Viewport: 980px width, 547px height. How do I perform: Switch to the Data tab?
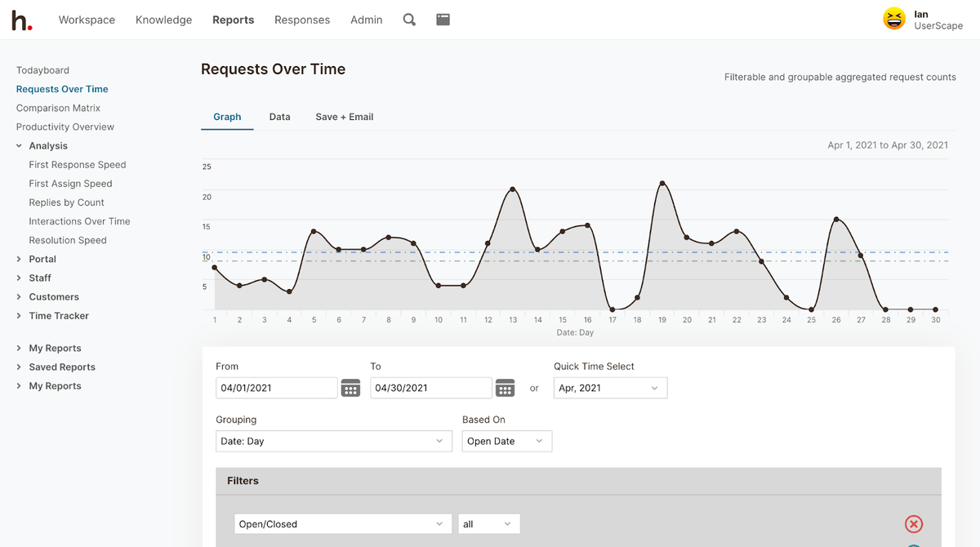[x=279, y=117]
